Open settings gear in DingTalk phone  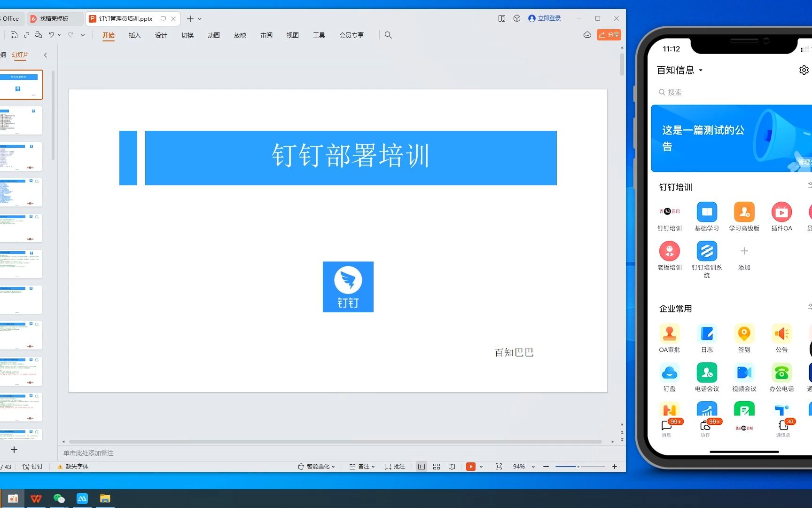pyautogui.click(x=804, y=70)
